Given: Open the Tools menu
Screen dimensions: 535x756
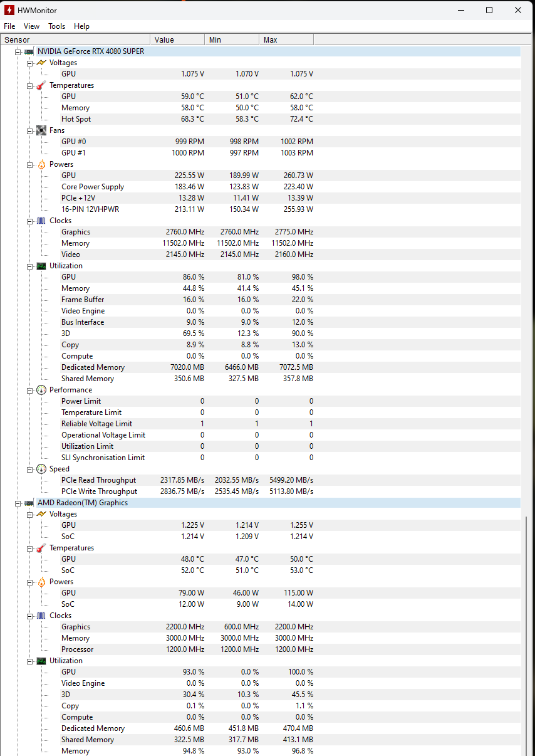Looking at the screenshot, I should (x=56, y=26).
